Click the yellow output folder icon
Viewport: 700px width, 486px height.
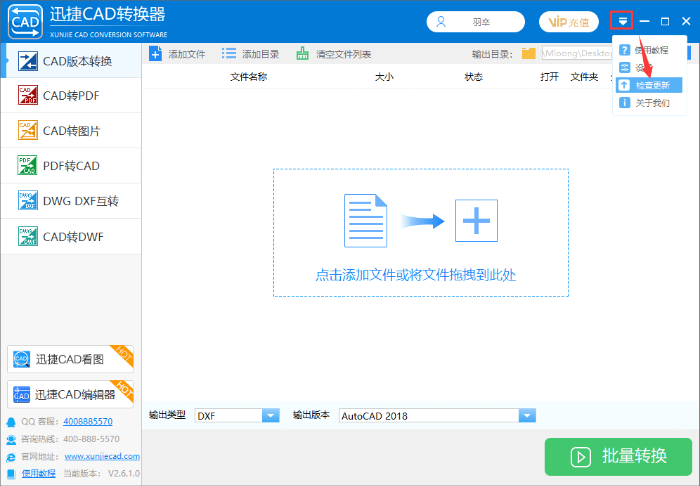(529, 54)
